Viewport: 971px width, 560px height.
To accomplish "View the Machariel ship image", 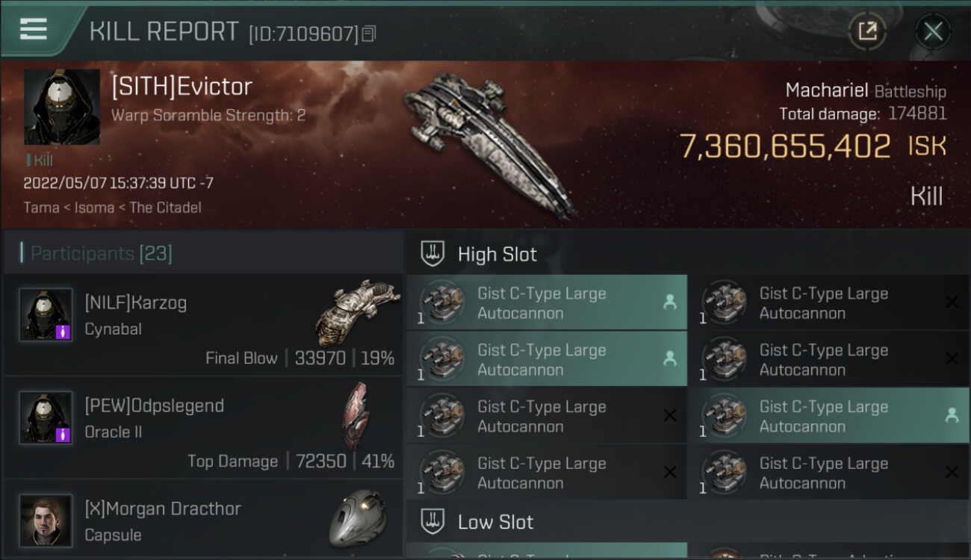I will [x=489, y=142].
